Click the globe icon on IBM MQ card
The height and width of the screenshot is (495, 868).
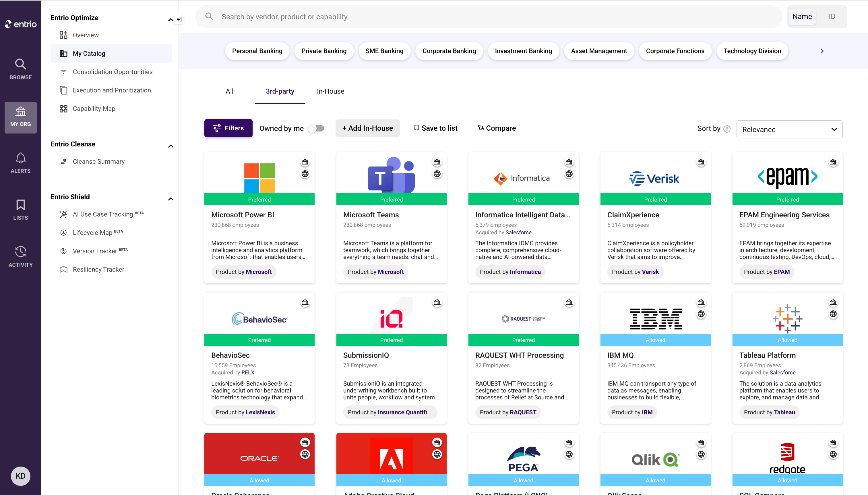tap(701, 314)
